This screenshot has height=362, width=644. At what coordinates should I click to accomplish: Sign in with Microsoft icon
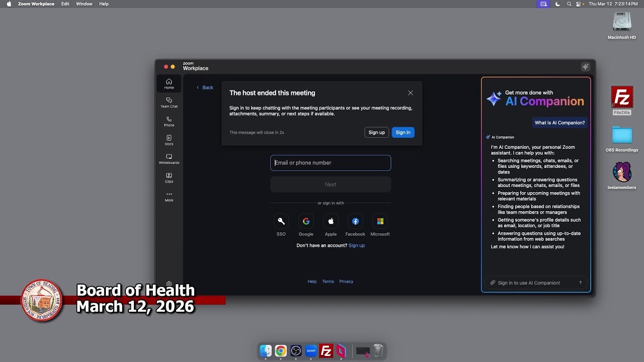point(380,221)
